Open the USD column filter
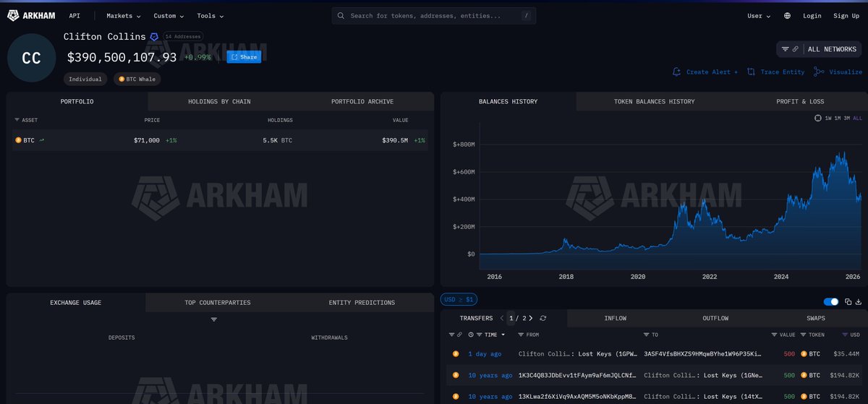Image resolution: width=868 pixels, height=404 pixels. tap(845, 335)
